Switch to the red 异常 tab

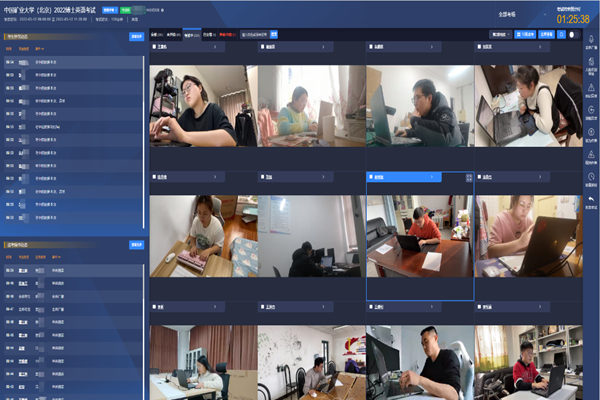[x=228, y=33]
